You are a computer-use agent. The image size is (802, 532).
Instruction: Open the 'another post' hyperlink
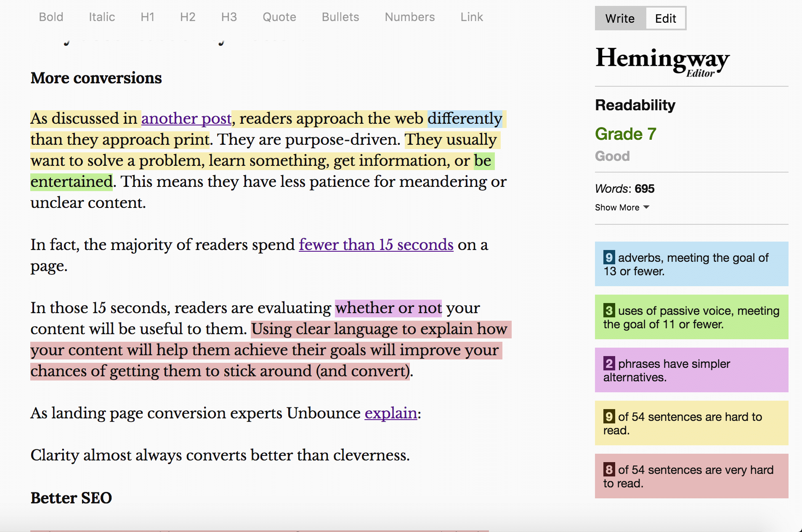186,119
